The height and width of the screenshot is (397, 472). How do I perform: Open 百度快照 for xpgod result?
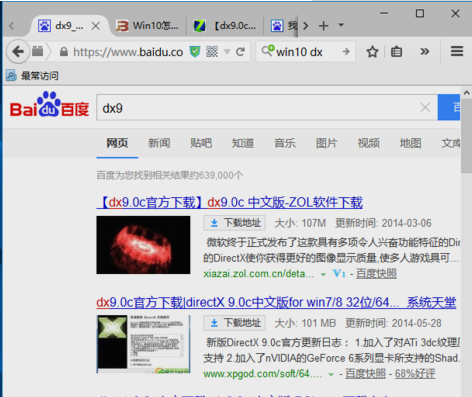(x=366, y=374)
